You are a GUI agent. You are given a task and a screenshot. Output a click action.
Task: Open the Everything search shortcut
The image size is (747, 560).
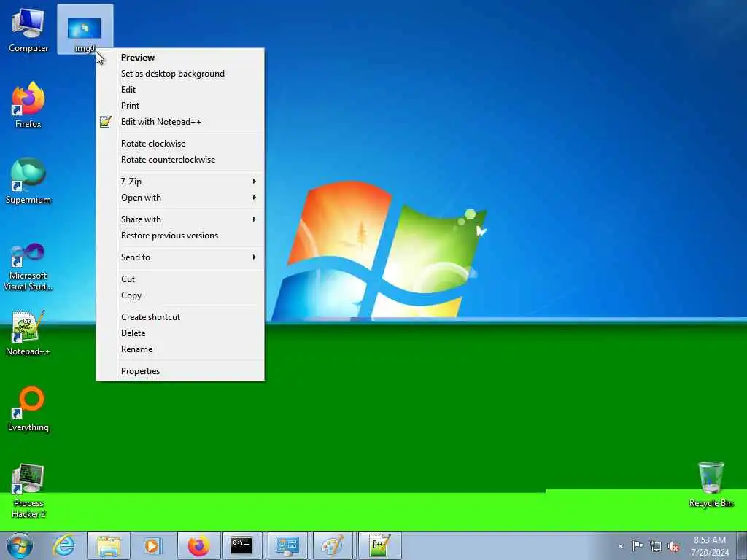click(x=28, y=409)
